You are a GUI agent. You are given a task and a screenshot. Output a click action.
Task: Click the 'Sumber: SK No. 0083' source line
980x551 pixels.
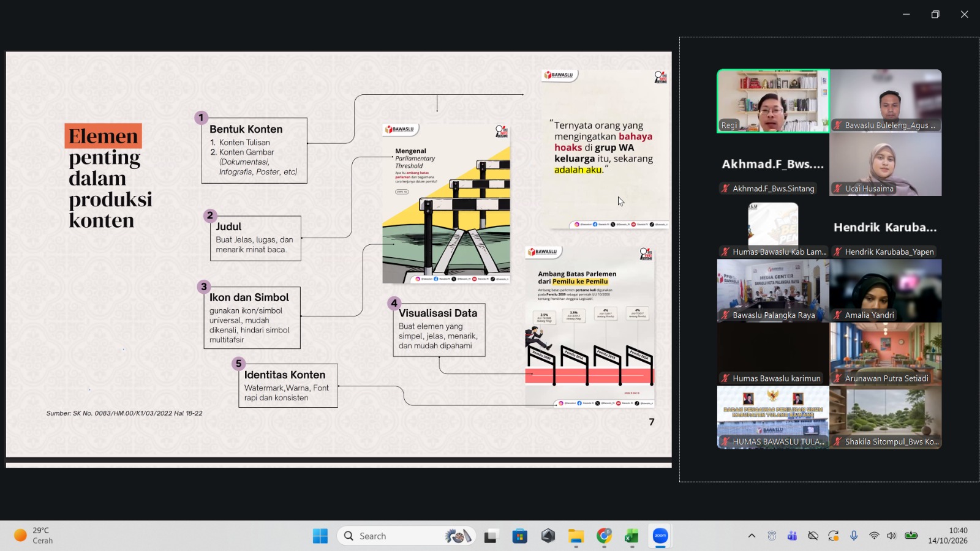click(124, 413)
